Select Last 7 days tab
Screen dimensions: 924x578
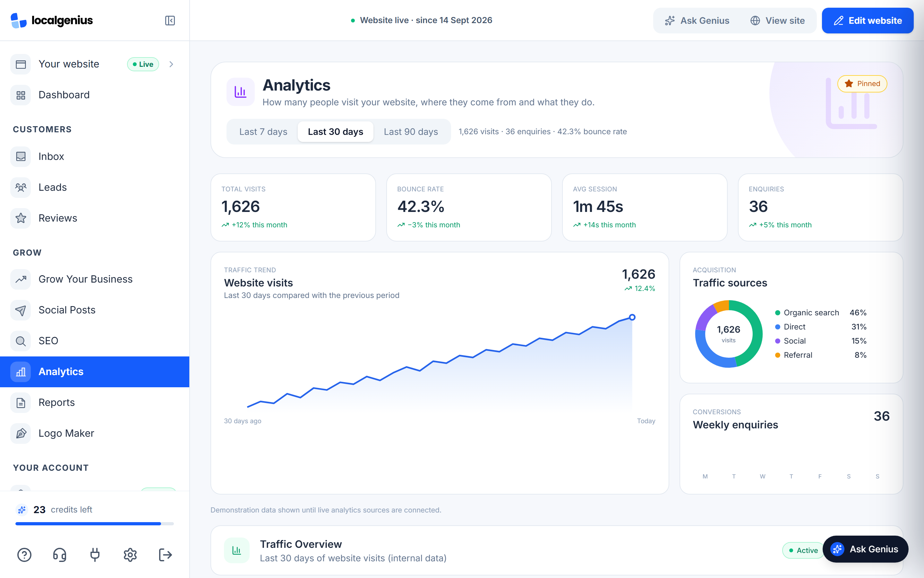(263, 132)
